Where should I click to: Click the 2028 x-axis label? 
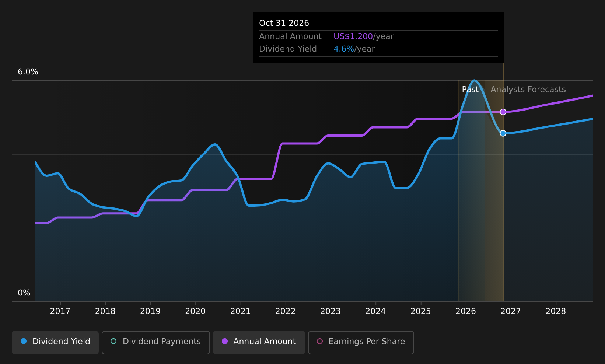556,311
